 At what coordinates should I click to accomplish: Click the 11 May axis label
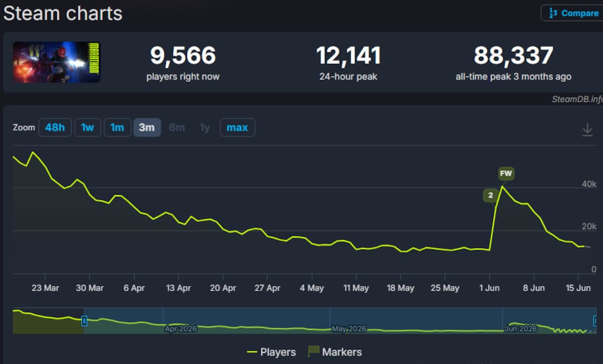click(x=356, y=288)
